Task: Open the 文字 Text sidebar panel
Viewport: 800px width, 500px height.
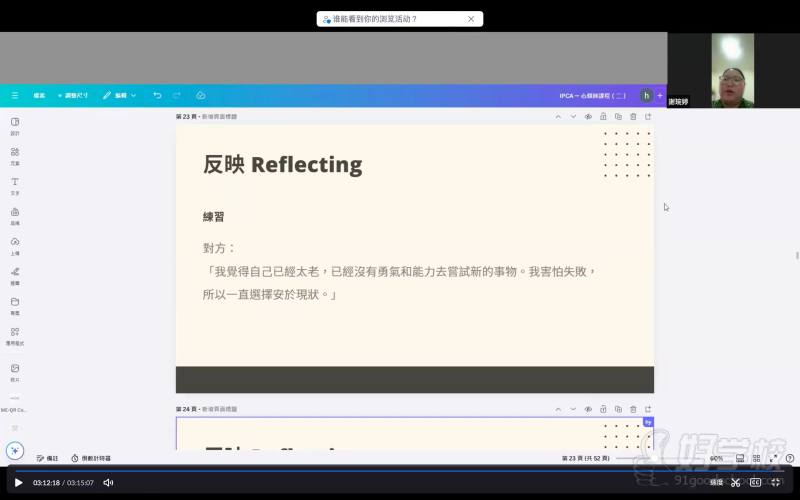Action: click(15, 186)
